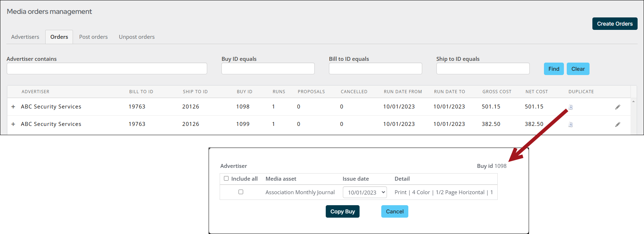Viewport: 644px width, 234px height.
Task: Check the Association Monthly Journal row checkbox
Action: pos(241,192)
